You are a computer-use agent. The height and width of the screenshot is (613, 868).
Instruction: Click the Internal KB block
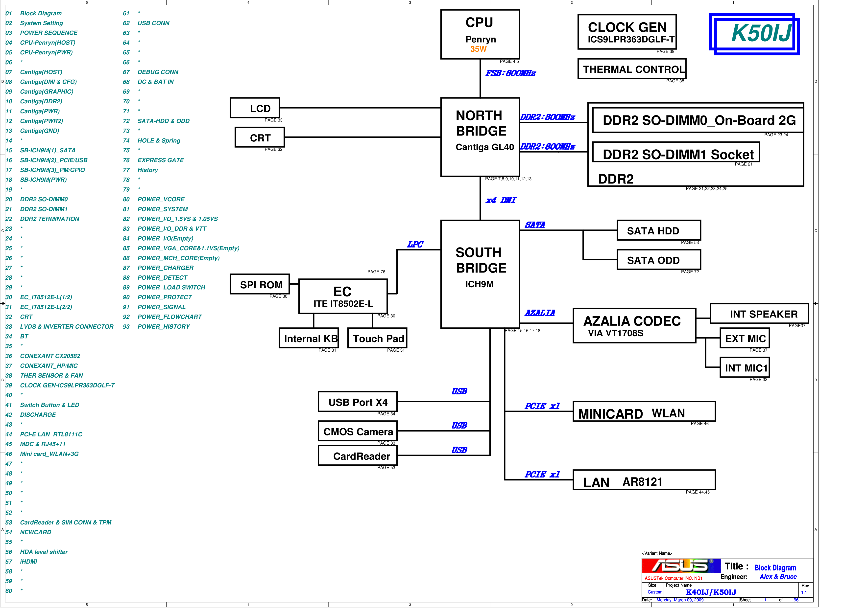click(x=309, y=338)
